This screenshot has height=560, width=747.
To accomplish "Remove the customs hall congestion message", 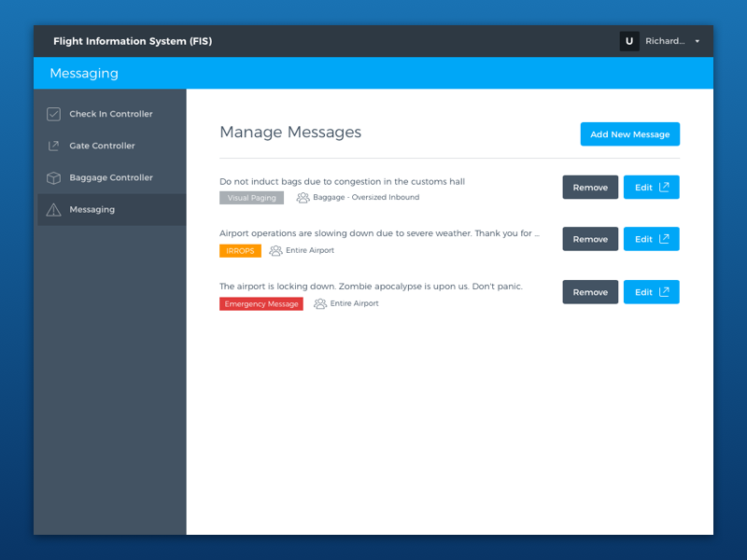I will pos(590,188).
